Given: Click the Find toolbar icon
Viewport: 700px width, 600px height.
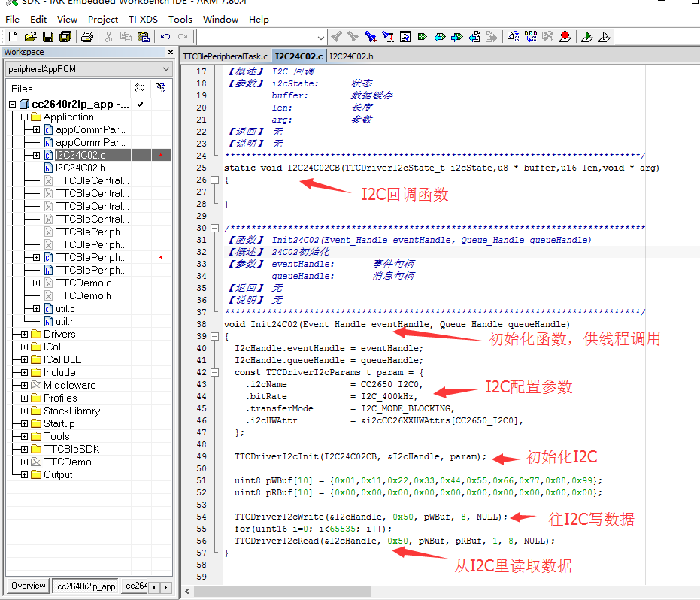Looking at the screenshot, I should tap(370, 37).
